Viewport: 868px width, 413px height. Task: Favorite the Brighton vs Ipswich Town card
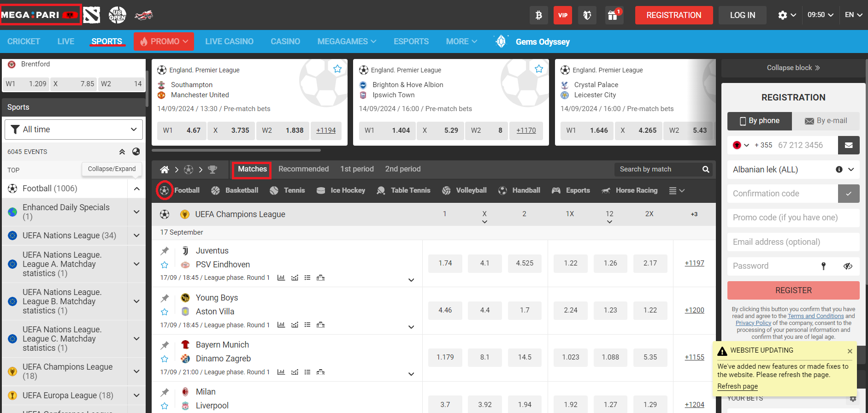point(539,69)
